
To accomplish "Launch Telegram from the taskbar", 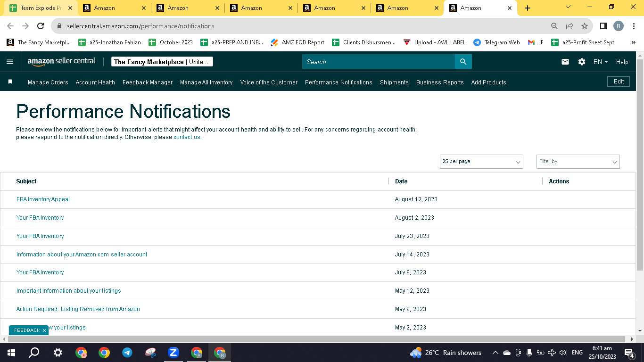I will tap(127, 353).
